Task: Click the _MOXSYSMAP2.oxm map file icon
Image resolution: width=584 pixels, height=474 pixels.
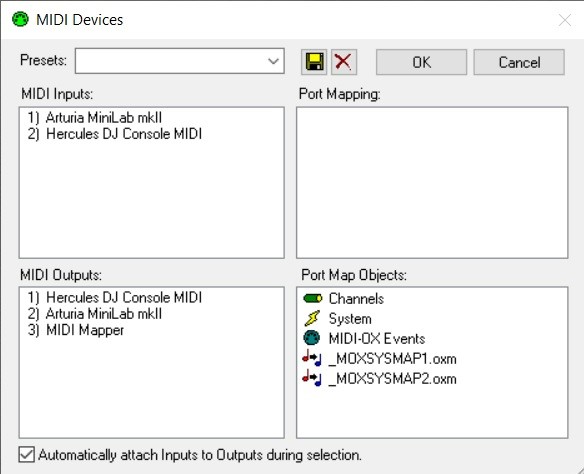Action: [x=311, y=378]
